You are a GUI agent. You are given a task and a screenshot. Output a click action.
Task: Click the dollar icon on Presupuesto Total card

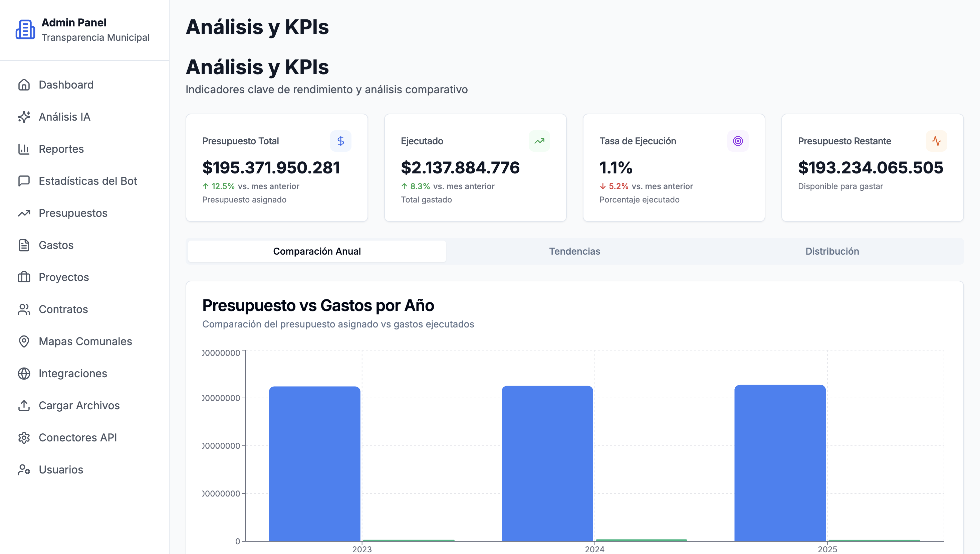click(x=340, y=141)
